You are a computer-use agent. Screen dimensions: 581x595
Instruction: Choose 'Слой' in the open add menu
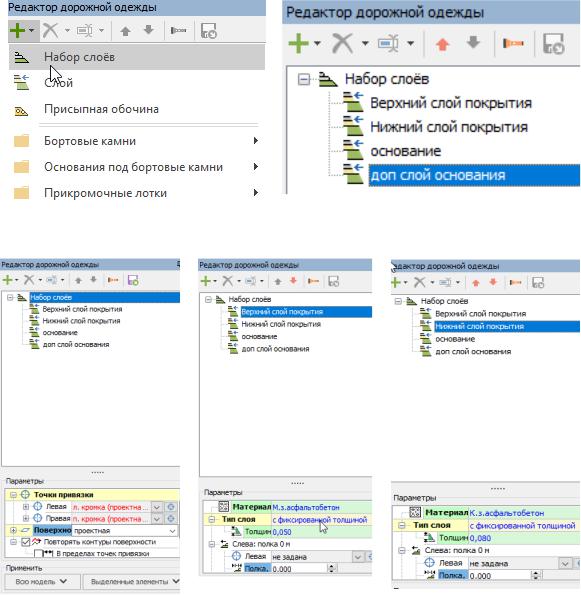click(137, 83)
